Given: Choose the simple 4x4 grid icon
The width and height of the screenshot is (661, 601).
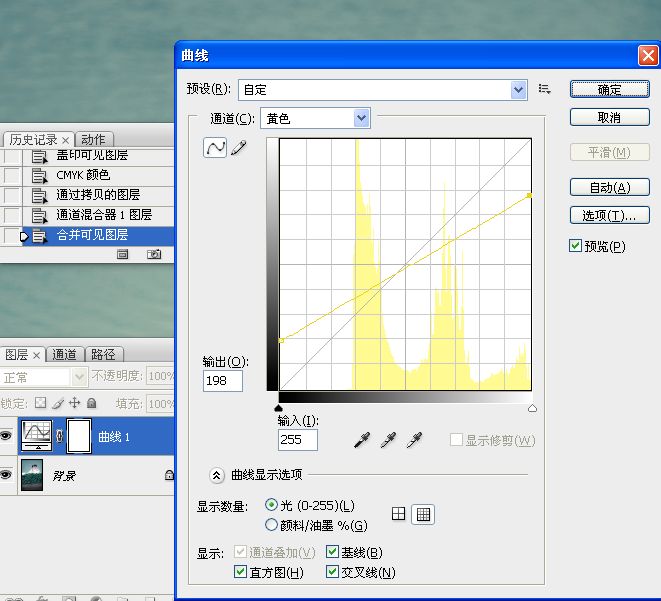Looking at the screenshot, I should click(x=398, y=514).
